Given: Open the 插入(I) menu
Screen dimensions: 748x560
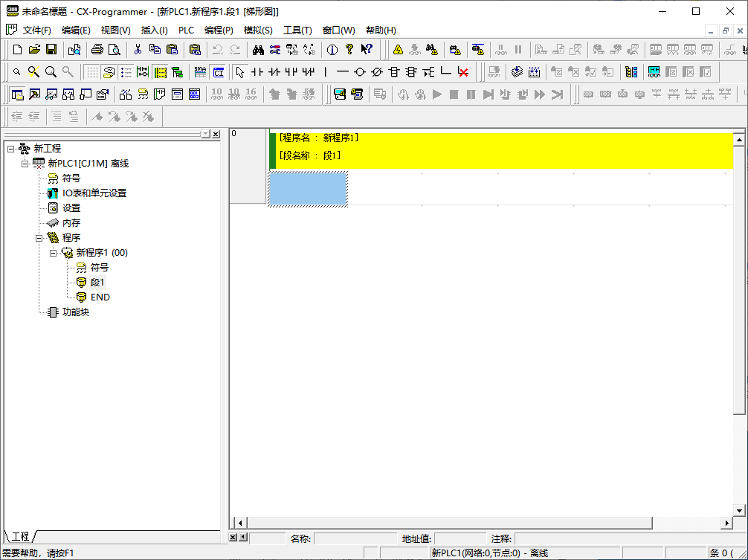Looking at the screenshot, I should (x=155, y=30).
